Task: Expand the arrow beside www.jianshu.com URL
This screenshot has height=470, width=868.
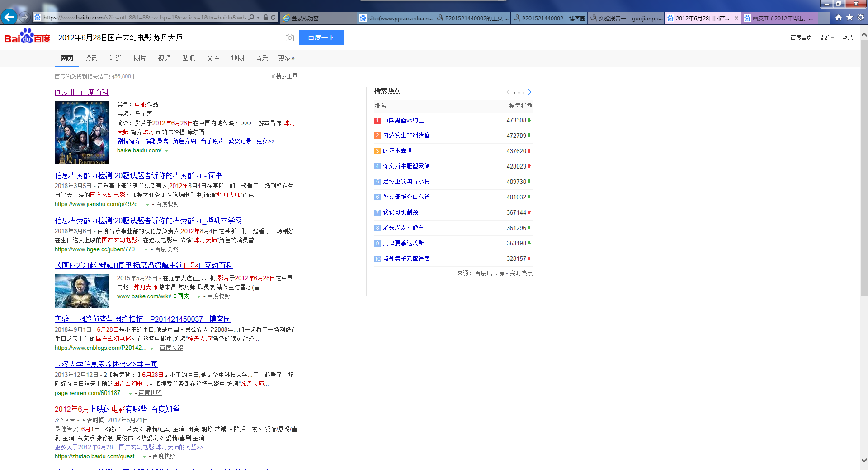Action: tap(147, 204)
